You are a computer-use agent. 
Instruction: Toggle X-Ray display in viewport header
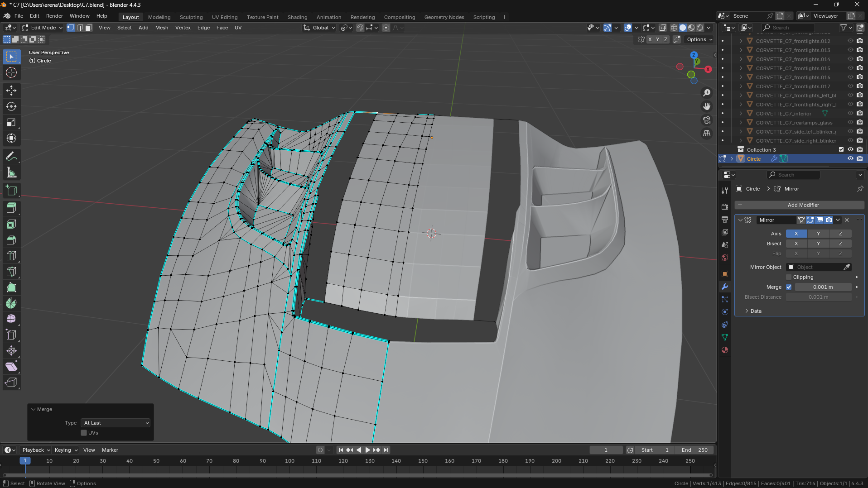tap(663, 28)
